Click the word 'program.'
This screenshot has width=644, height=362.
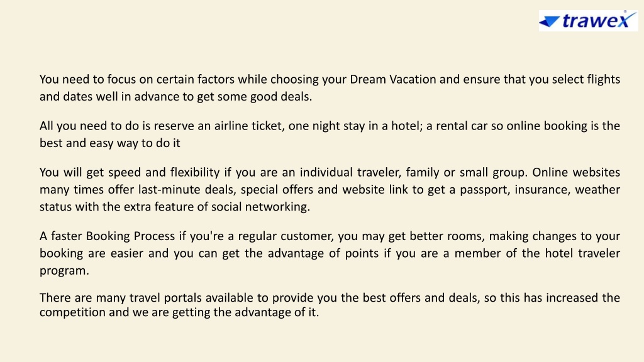click(x=64, y=270)
